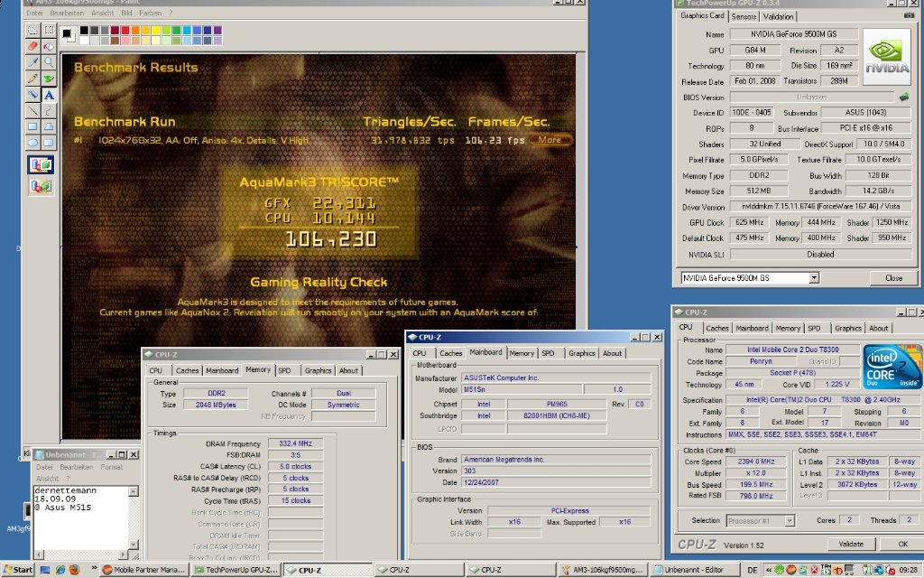Open SPD tab in CPU-Z Memory window
Viewport: 924px width, 578px height.
tap(284, 371)
